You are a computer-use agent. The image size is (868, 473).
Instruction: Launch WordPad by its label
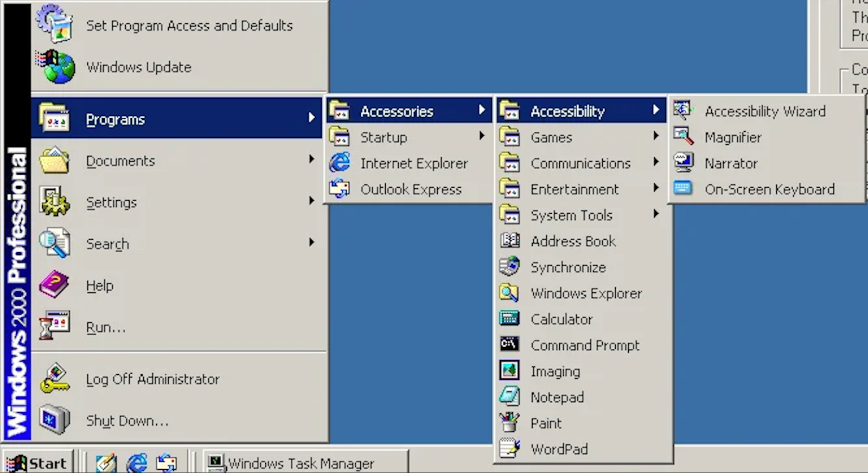[559, 449]
